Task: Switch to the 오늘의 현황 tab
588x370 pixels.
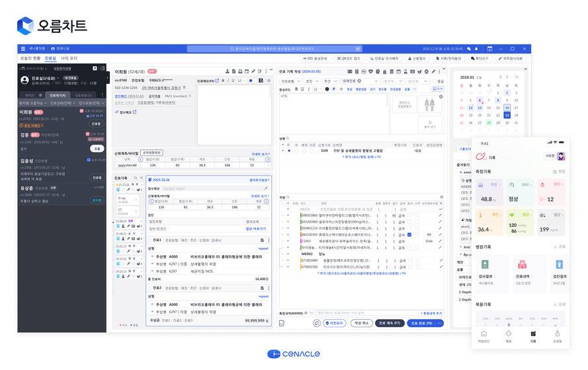Action: coord(30,58)
